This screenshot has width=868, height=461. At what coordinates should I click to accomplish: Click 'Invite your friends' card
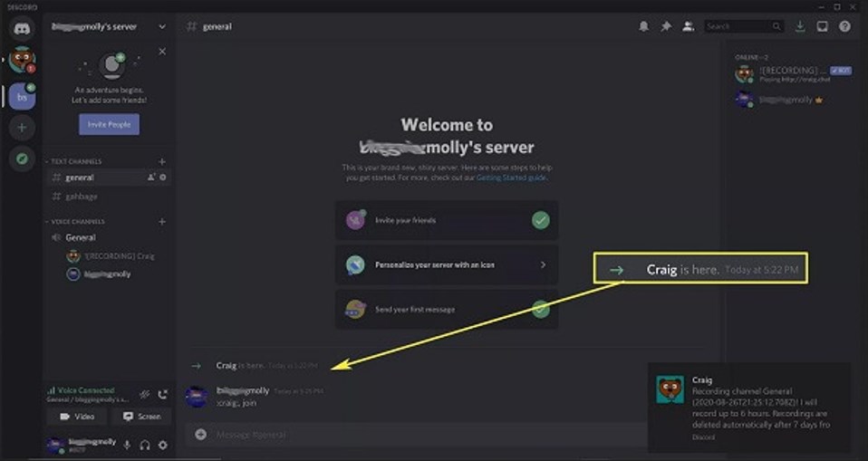(447, 220)
